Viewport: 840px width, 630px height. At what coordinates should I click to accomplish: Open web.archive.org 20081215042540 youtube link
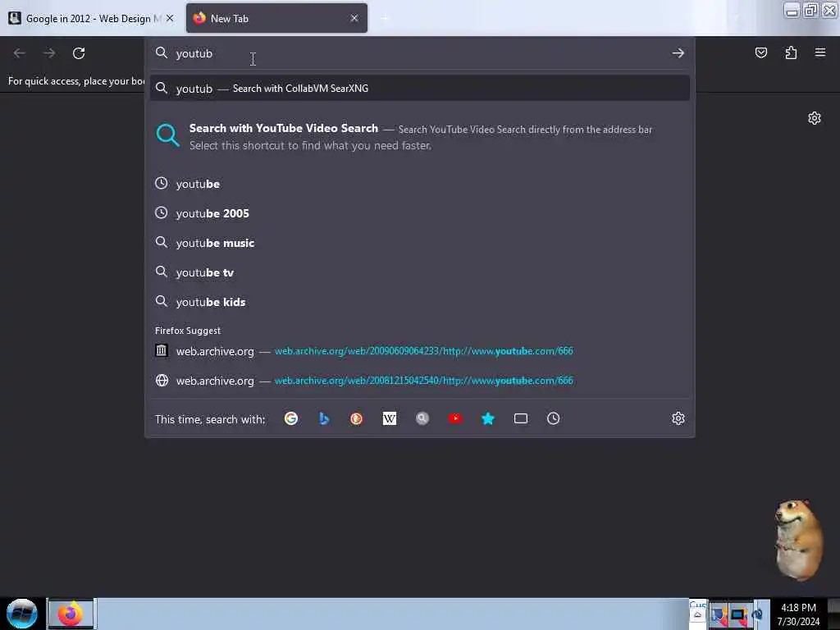(419, 381)
